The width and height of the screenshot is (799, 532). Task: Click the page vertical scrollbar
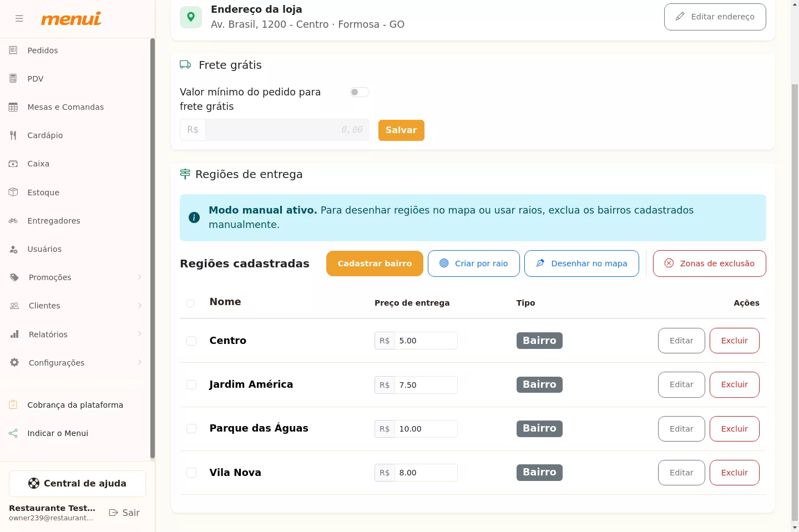[795, 302]
